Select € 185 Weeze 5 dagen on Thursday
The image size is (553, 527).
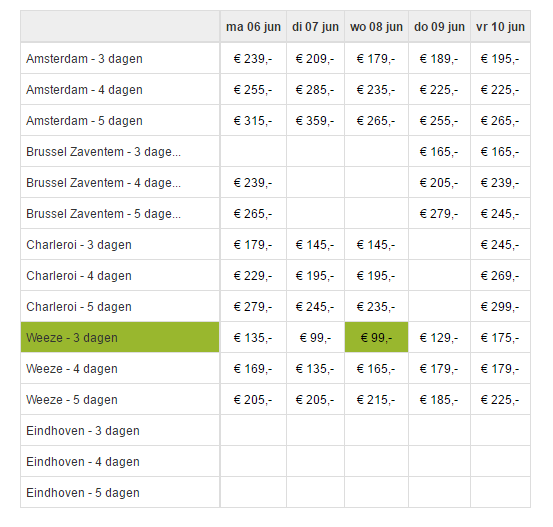click(439, 400)
